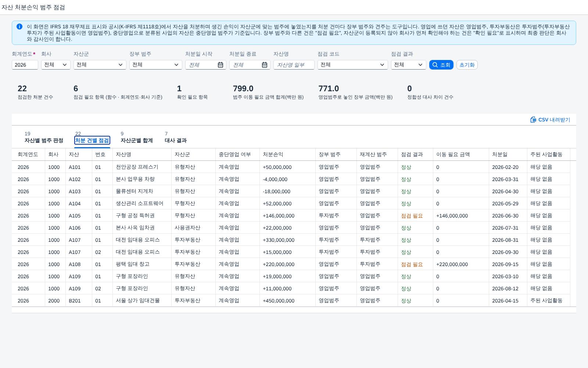Click the 초기화 reset button

(x=467, y=65)
